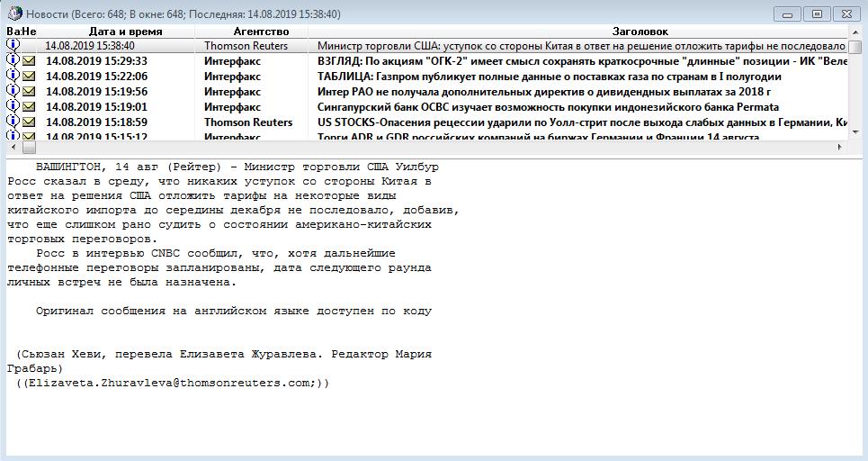Select the 'ТАБЛИЦА: Газпром публикует' headline

(549, 77)
